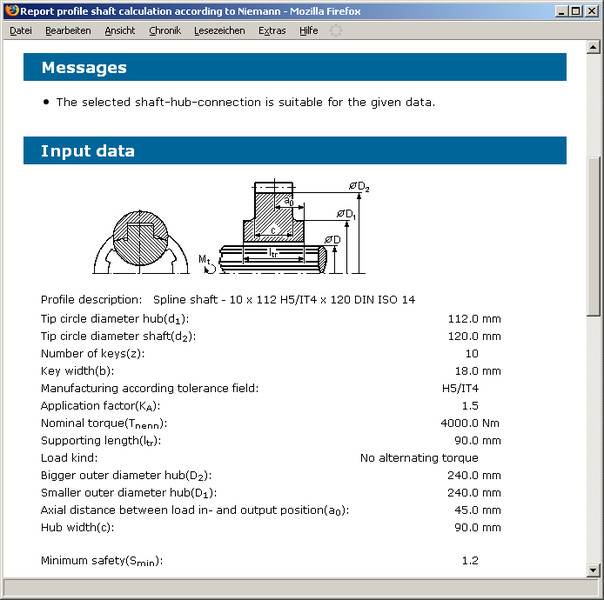Expand the Ansicht menu
This screenshot has height=600, width=604.
click(x=120, y=30)
